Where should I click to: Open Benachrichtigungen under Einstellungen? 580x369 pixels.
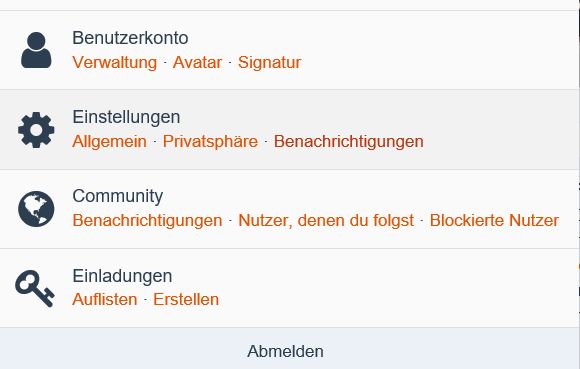348,141
